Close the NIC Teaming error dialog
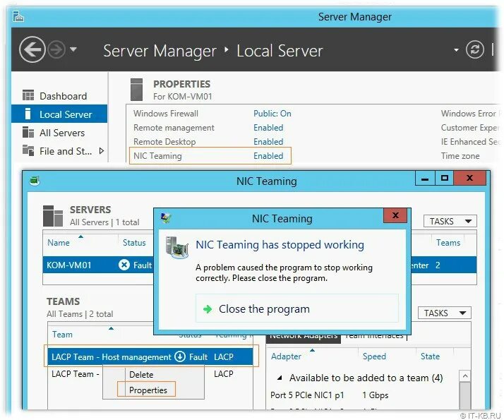The height and width of the screenshot is (420, 504). click(x=396, y=215)
